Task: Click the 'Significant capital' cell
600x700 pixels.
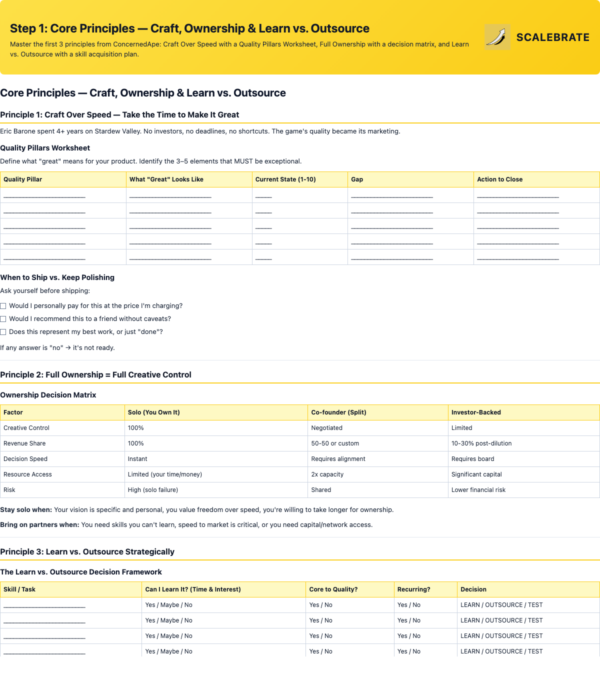Action: point(523,474)
